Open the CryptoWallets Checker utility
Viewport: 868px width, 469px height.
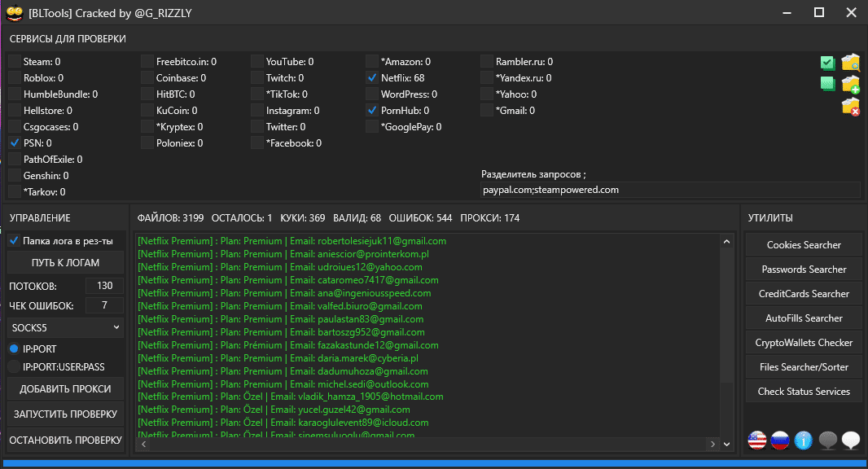[804, 342]
